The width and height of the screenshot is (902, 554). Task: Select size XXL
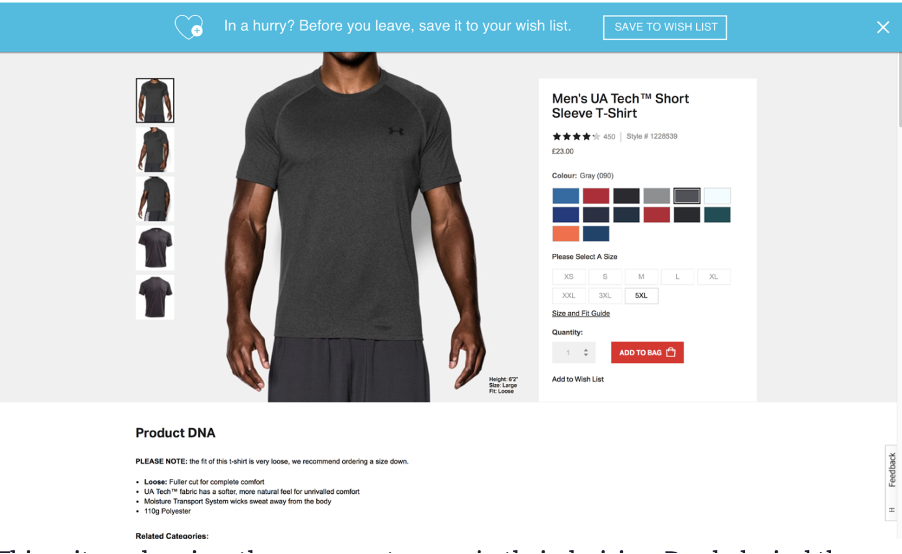[x=569, y=296]
